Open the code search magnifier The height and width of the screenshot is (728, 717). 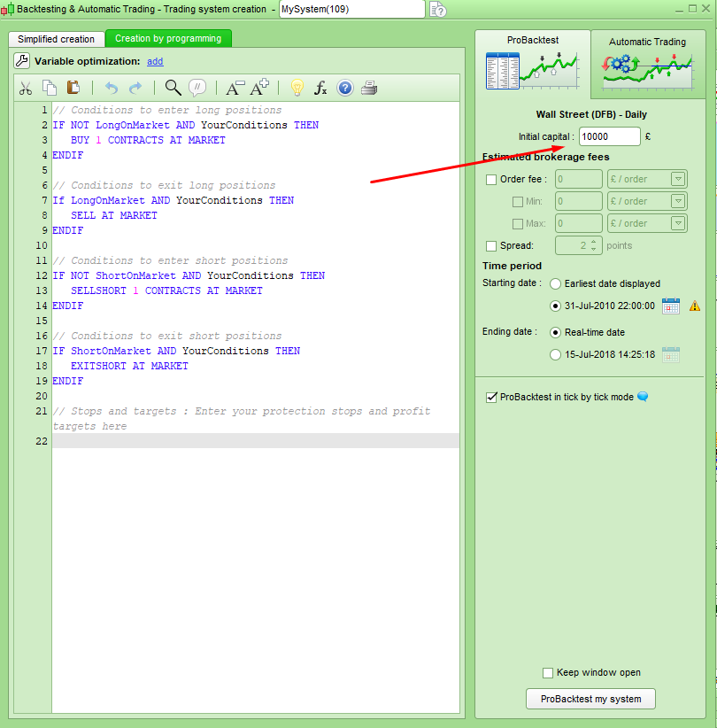coord(173,88)
